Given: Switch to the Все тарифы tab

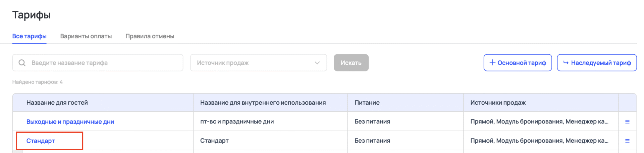Looking at the screenshot, I should (30, 36).
